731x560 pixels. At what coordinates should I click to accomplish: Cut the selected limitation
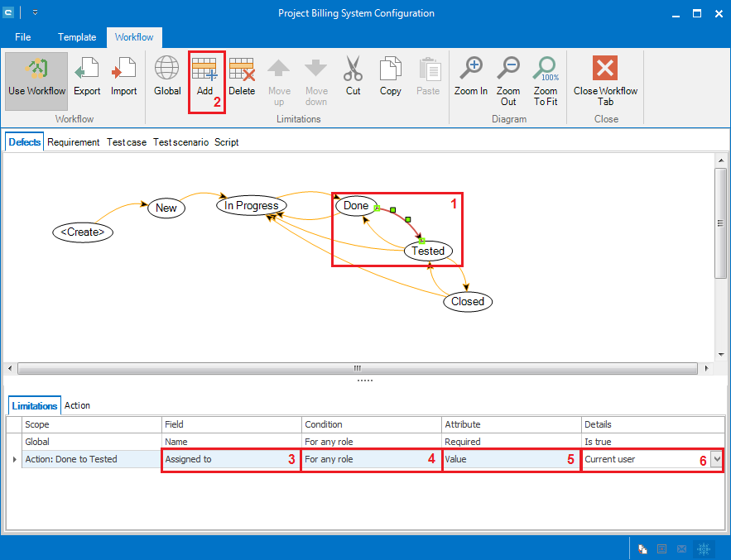pos(353,77)
